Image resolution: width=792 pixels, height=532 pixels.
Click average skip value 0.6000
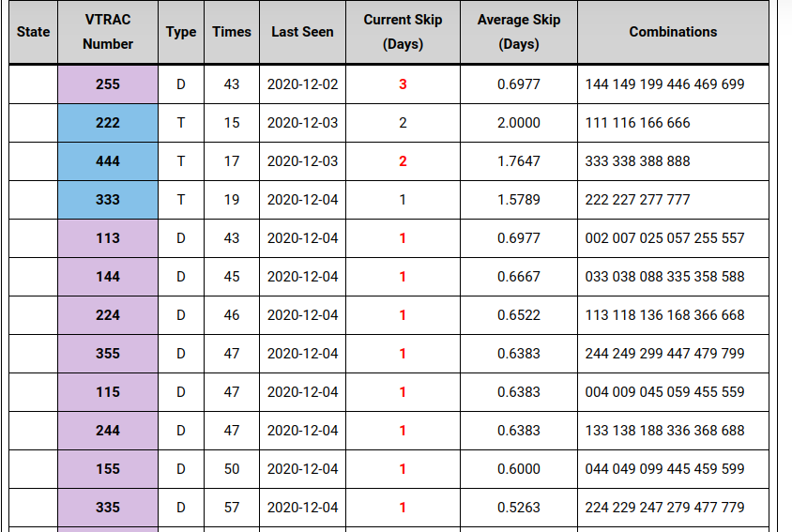pos(519,468)
